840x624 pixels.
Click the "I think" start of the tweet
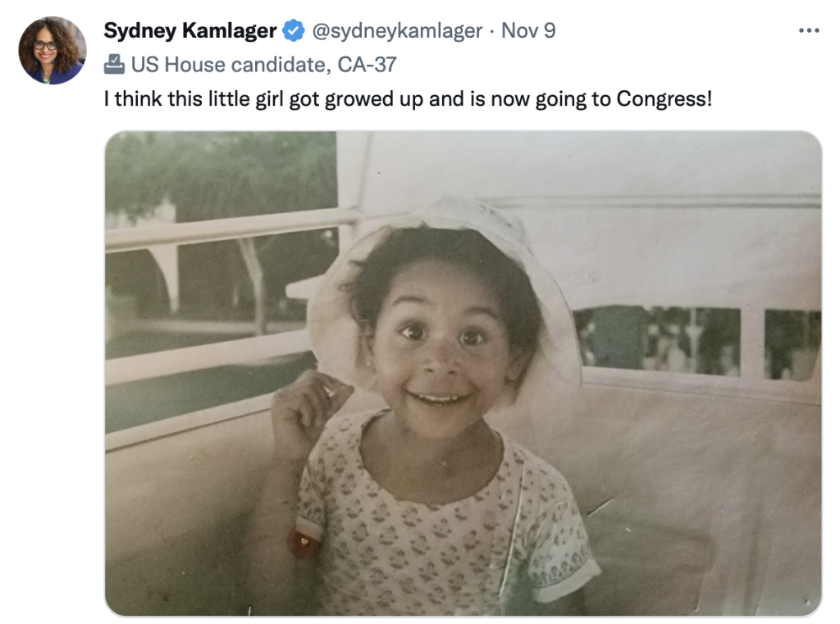(131, 99)
